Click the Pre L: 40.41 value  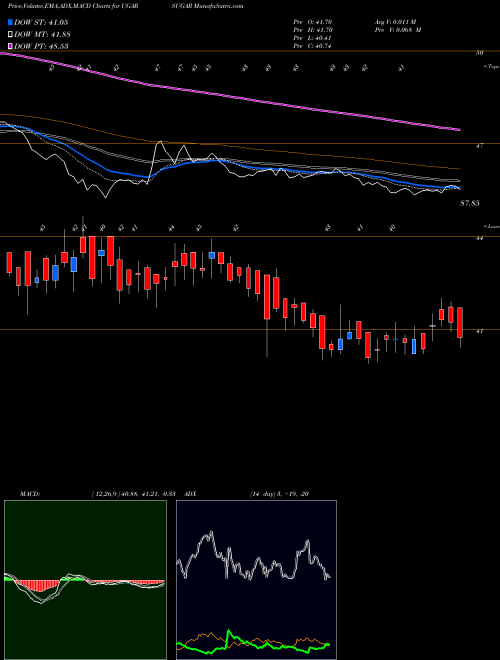[x=313, y=38]
